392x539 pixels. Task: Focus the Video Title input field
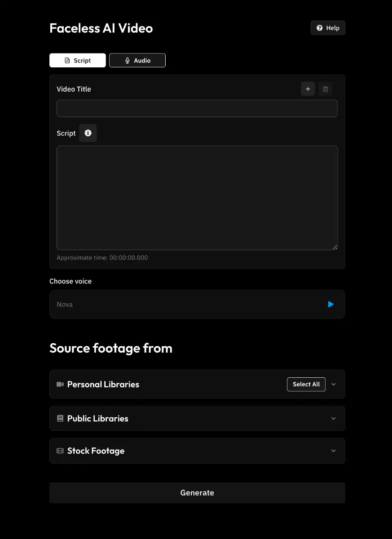click(x=197, y=109)
